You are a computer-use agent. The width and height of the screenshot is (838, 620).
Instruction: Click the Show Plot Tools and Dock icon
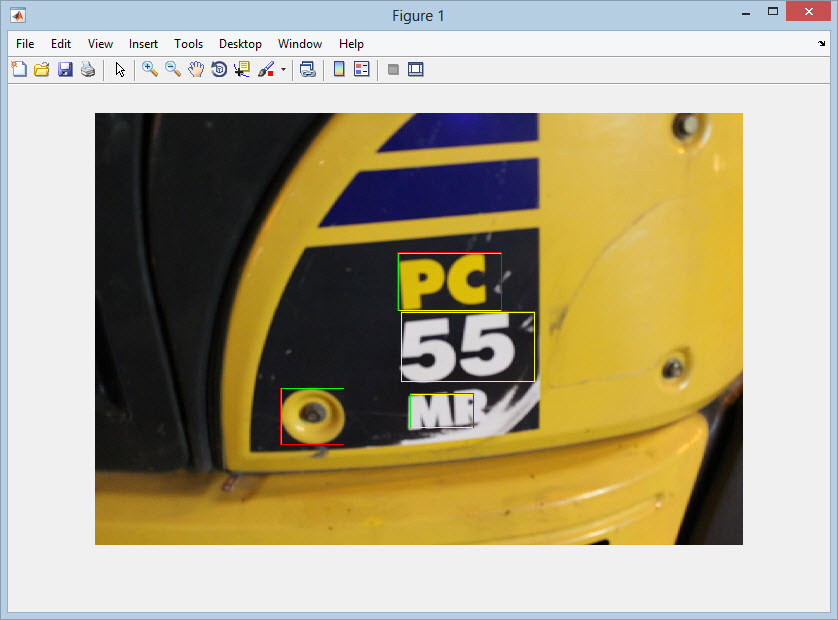coord(416,69)
